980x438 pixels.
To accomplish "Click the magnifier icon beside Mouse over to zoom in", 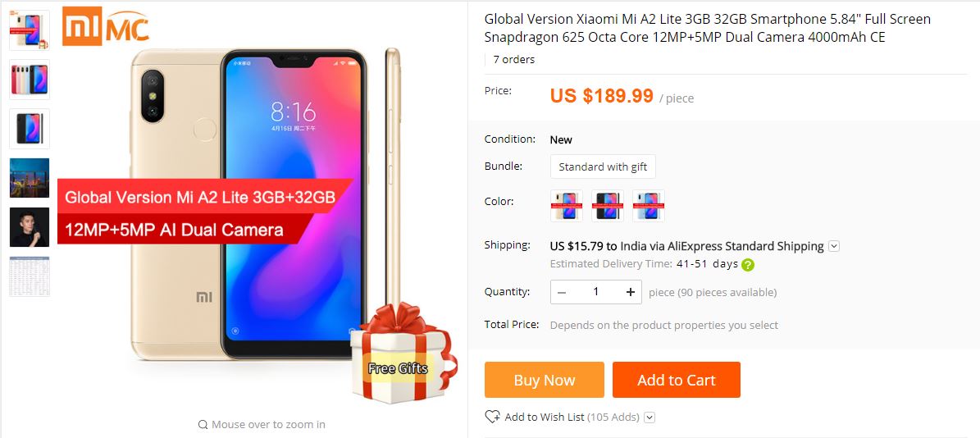I will coord(203,425).
